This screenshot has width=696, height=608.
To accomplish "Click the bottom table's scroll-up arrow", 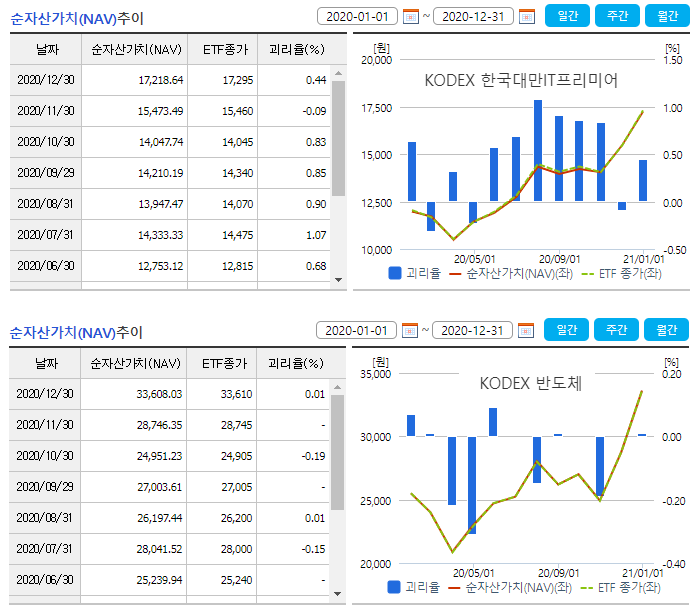I will click(x=337, y=387).
